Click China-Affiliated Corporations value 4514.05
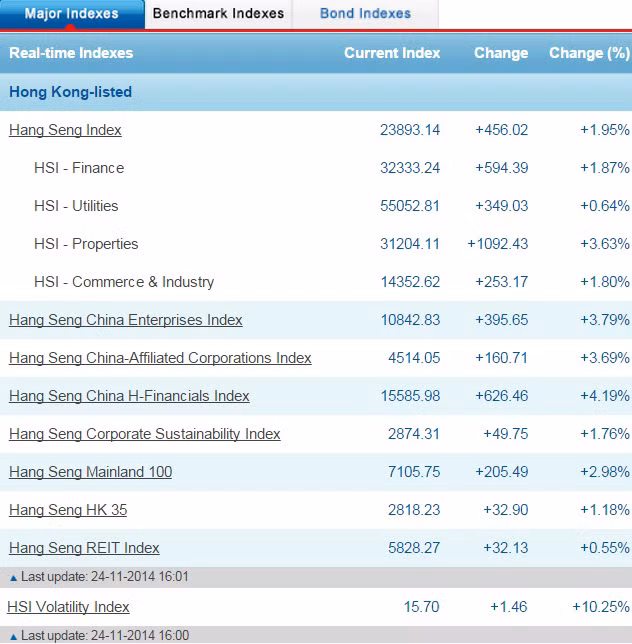Image resolution: width=632 pixels, height=644 pixels. [414, 358]
